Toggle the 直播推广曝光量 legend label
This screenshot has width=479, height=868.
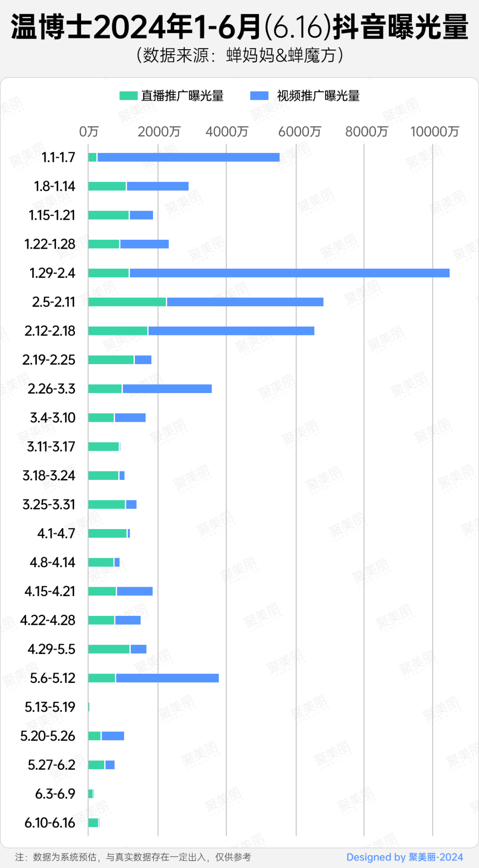coord(182,96)
